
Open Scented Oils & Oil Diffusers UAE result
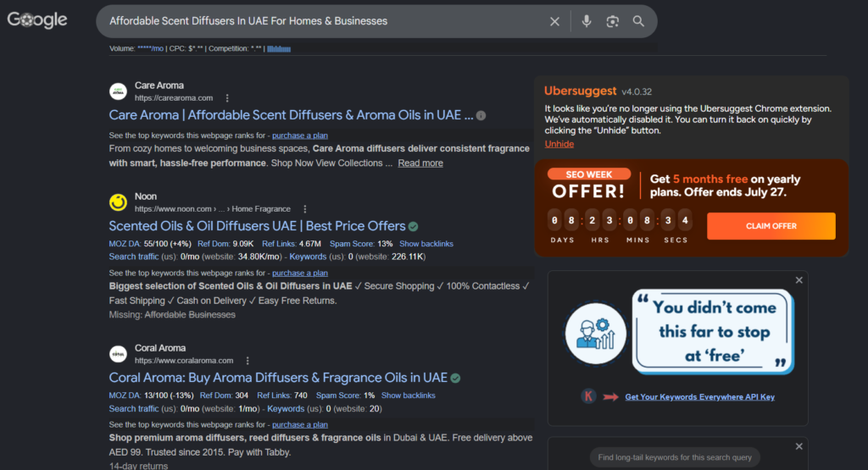[257, 226]
